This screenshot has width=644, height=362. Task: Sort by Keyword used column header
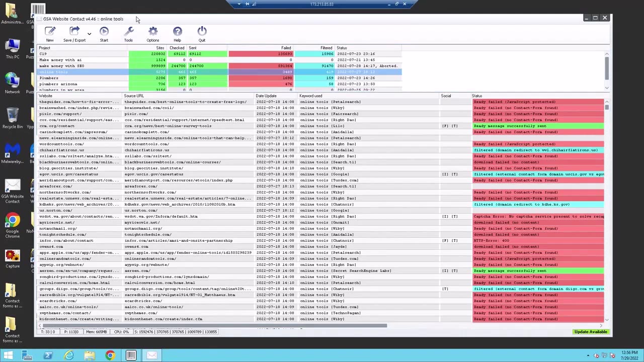pos(369,96)
